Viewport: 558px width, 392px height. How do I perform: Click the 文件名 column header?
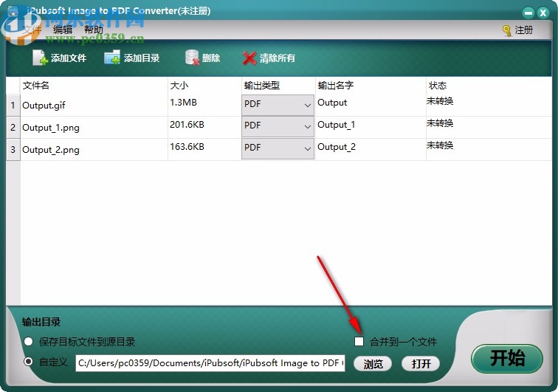[35, 86]
